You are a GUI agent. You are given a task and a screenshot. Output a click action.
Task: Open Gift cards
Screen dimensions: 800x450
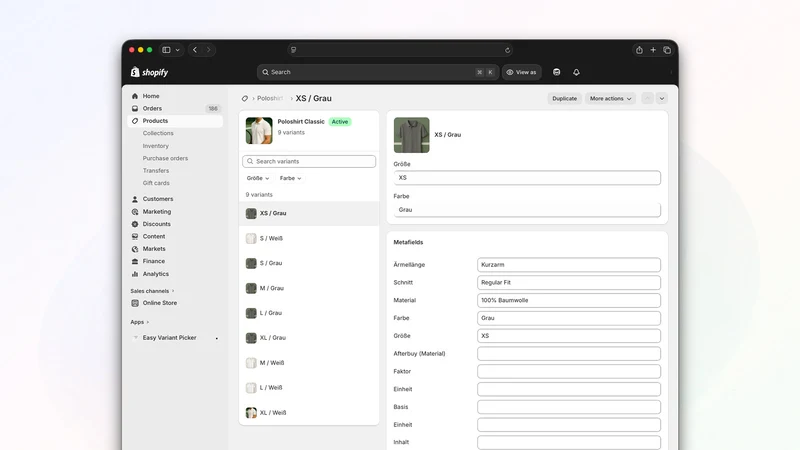156,183
